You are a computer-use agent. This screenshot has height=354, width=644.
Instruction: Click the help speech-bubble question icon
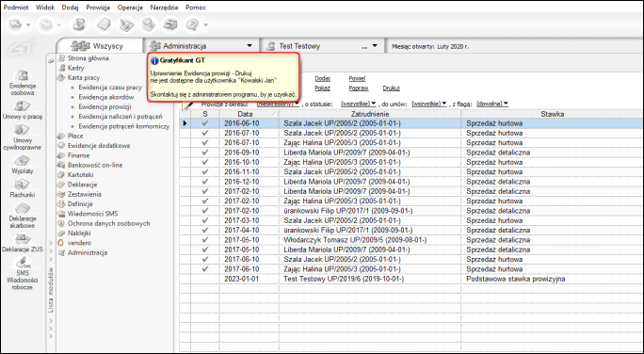click(x=192, y=25)
